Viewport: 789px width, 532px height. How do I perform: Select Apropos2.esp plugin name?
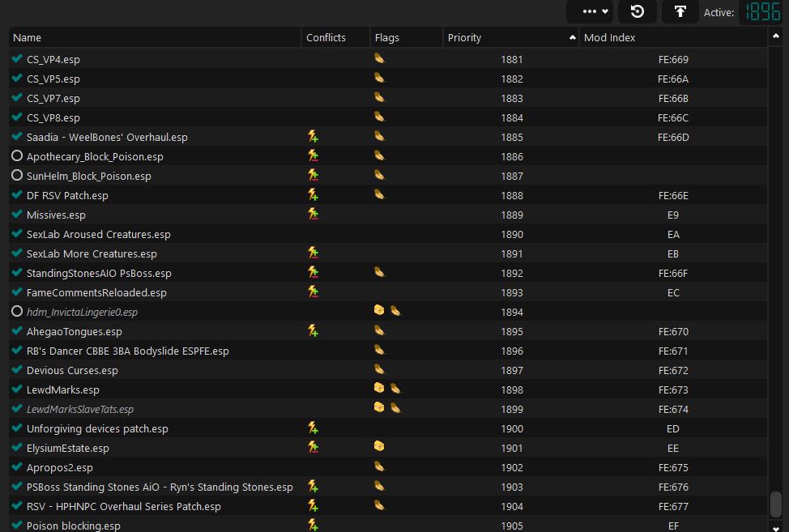[x=60, y=468]
